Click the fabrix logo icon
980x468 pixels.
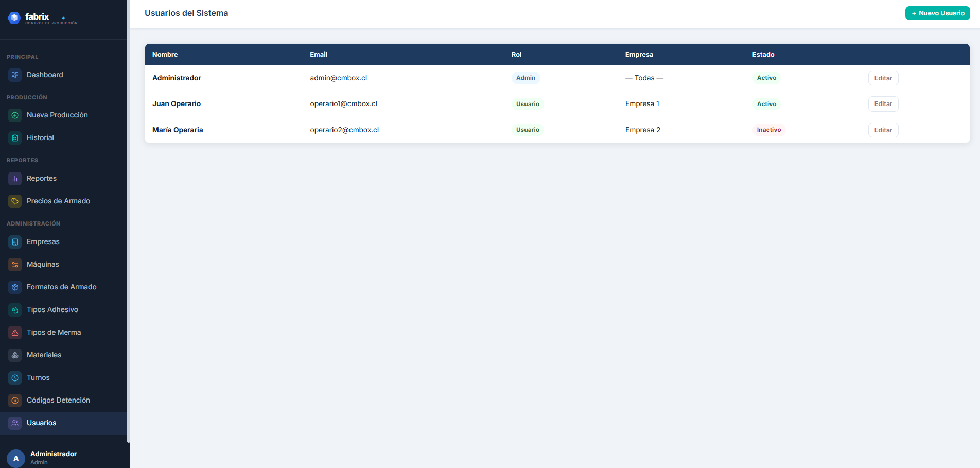point(14,18)
